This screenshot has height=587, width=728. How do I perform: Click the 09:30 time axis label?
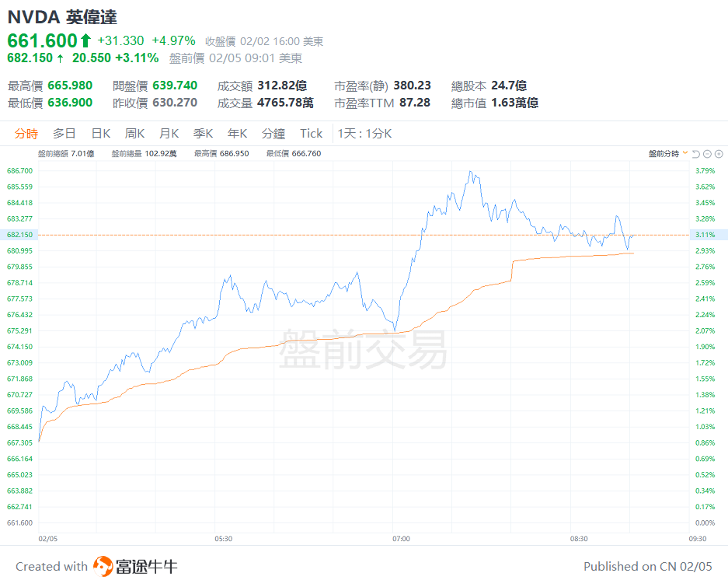(x=698, y=539)
